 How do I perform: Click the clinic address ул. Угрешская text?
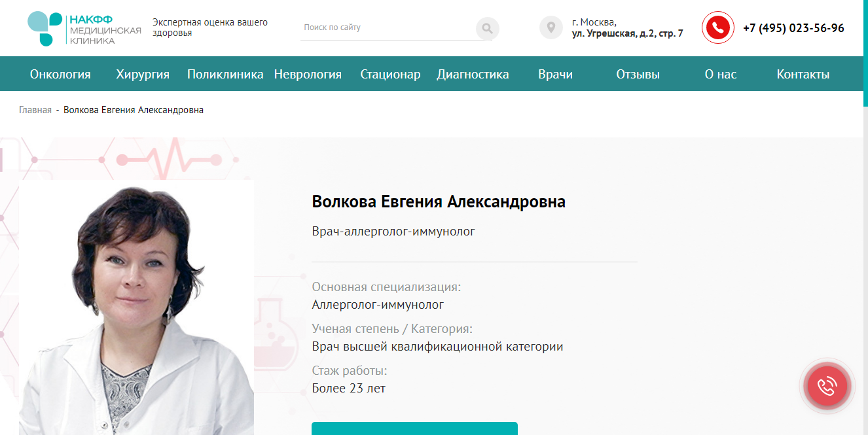coord(627,33)
